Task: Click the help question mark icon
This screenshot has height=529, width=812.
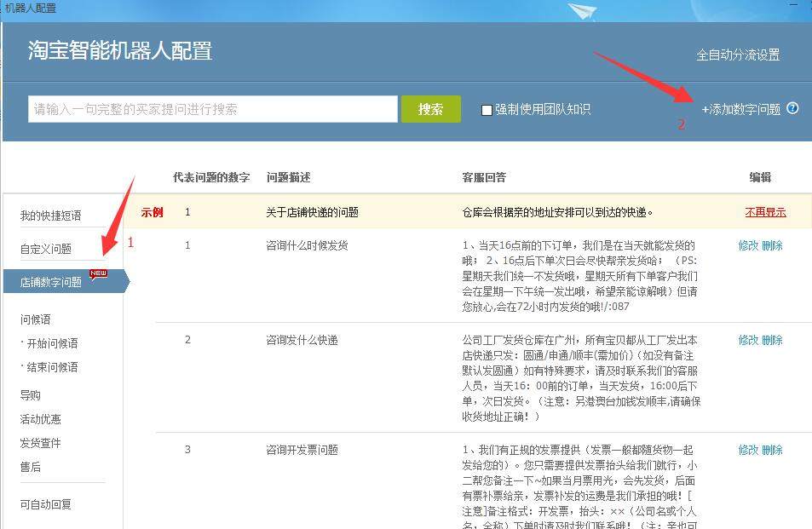Action: [x=792, y=108]
